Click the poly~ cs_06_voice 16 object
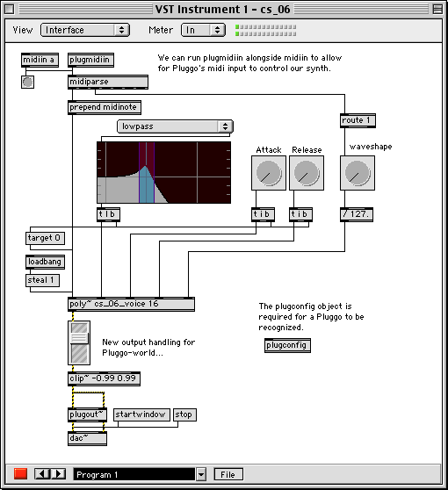 click(131, 304)
